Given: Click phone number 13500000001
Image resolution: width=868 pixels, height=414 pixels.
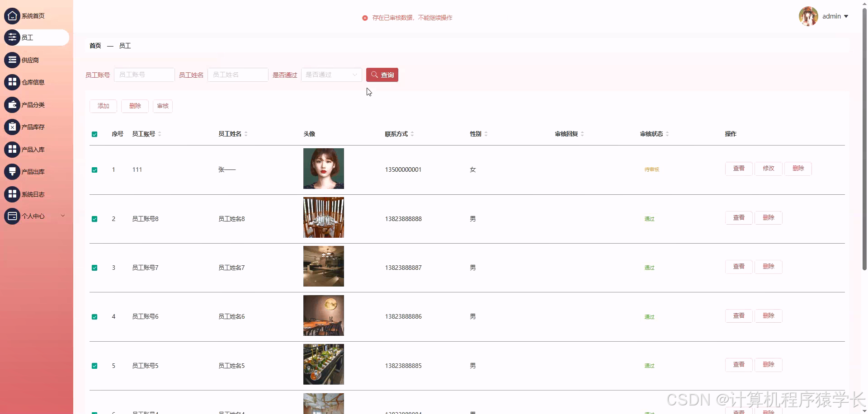Looking at the screenshot, I should pos(403,169).
